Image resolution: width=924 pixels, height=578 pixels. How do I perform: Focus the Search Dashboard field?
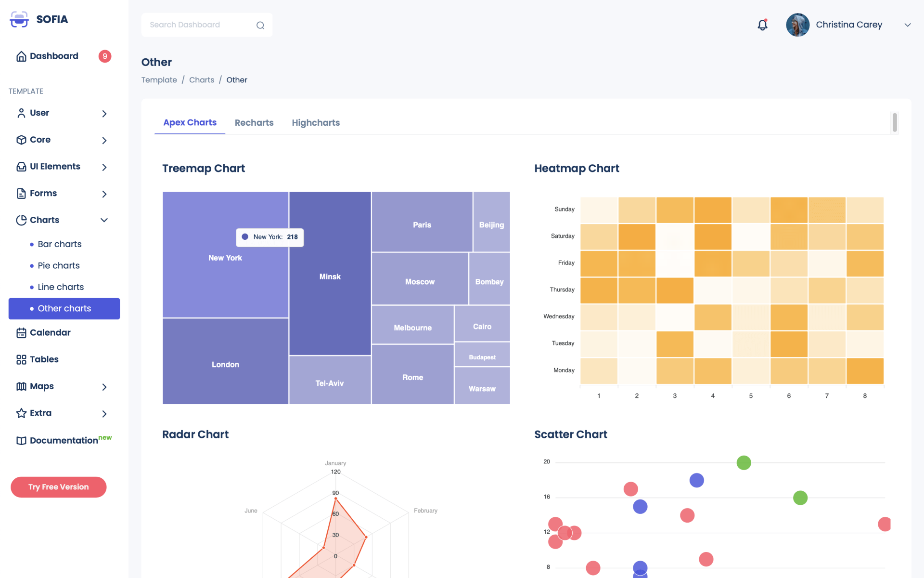(x=200, y=25)
